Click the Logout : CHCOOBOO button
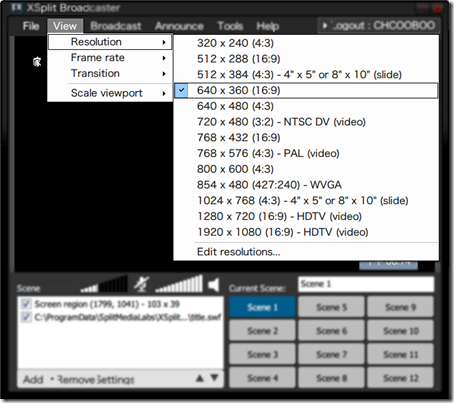The width and height of the screenshot is (454, 403). tap(378, 26)
